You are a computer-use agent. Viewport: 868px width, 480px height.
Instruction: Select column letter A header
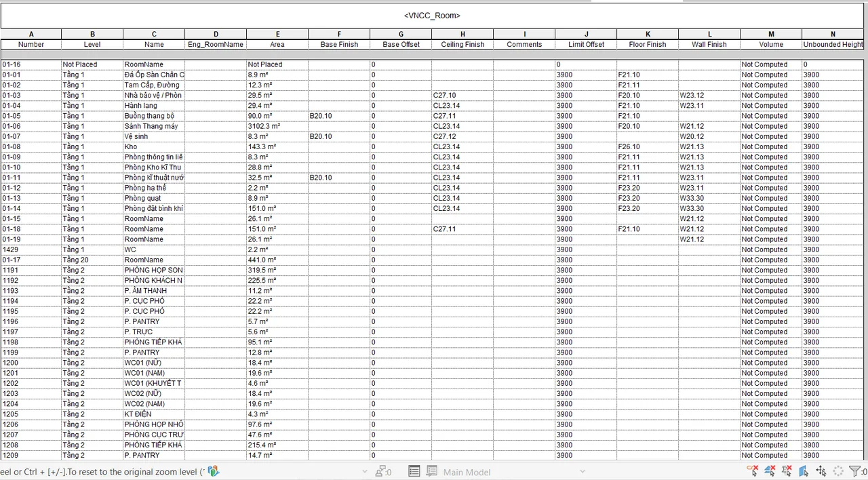pyautogui.click(x=31, y=34)
